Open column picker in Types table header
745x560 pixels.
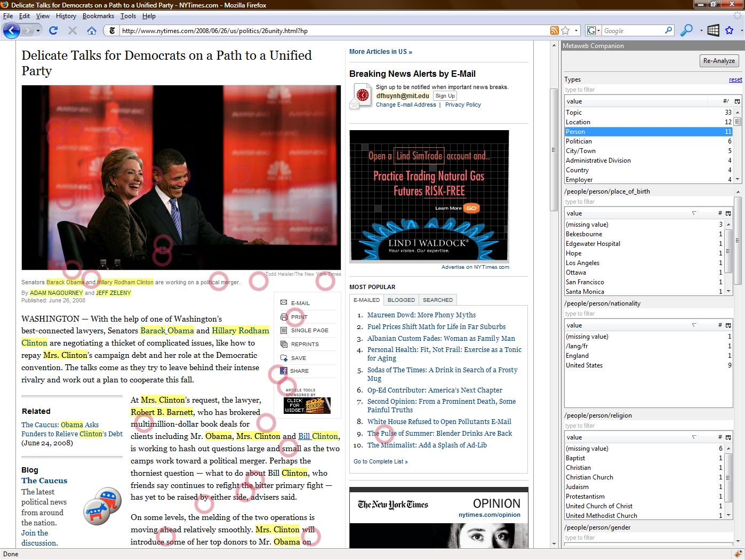[737, 101]
